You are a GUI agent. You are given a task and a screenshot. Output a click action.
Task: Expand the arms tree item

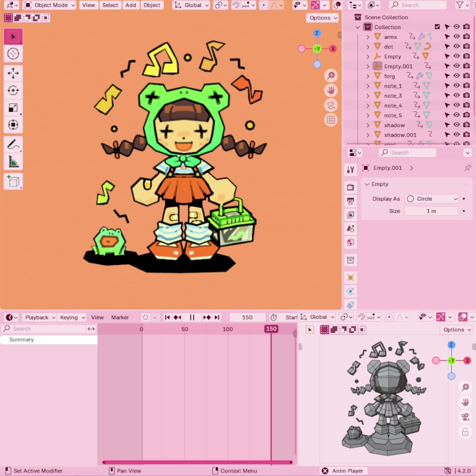pyautogui.click(x=368, y=37)
